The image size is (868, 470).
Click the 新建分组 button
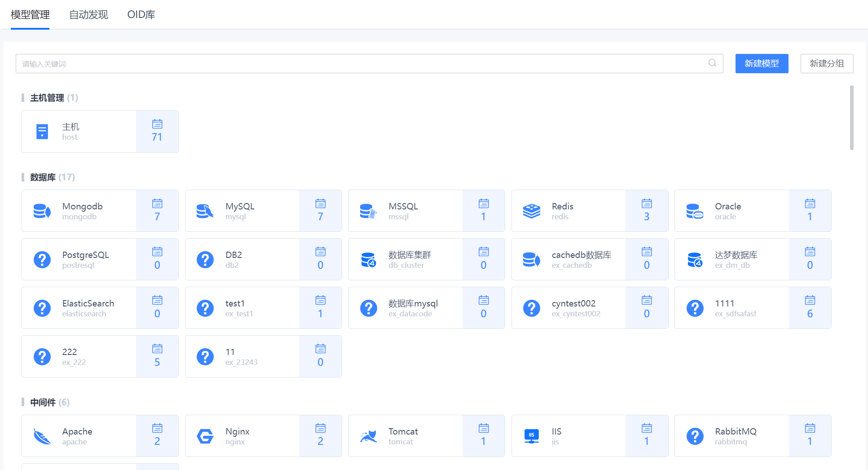[827, 63]
